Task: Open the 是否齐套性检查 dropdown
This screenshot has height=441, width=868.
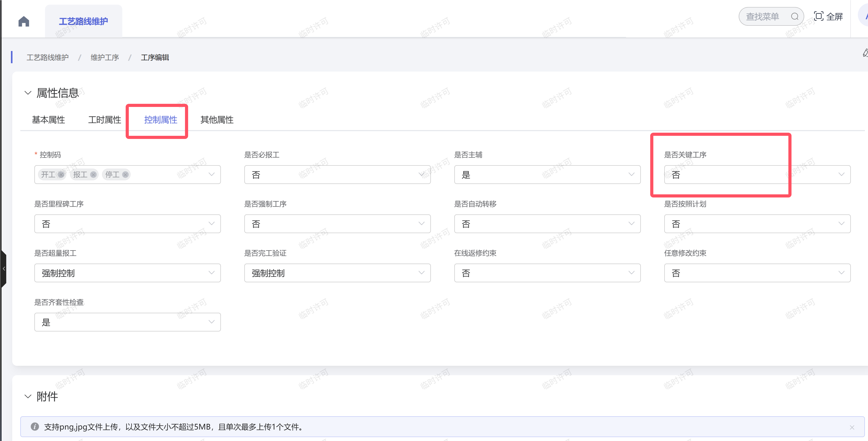Action: [x=127, y=322]
